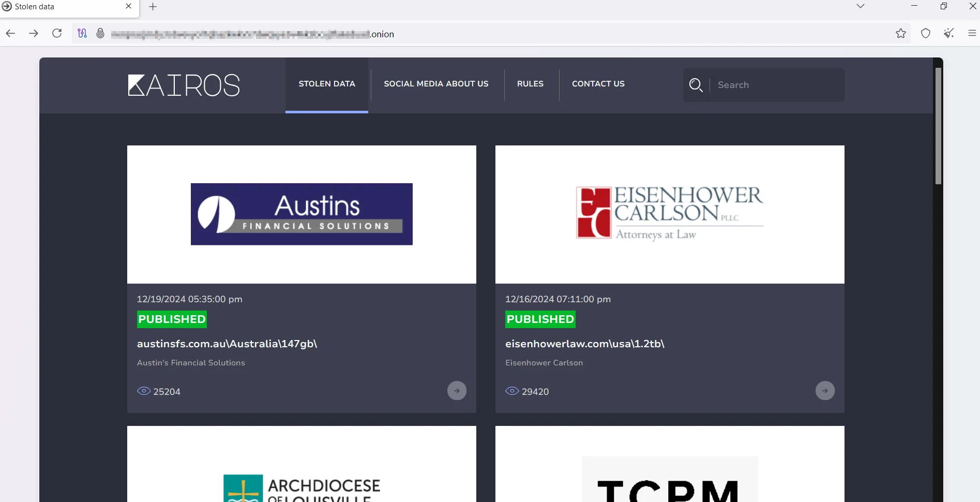The height and width of the screenshot is (502, 980).
Task: Click the magnifier search icon
Action: 696,85
